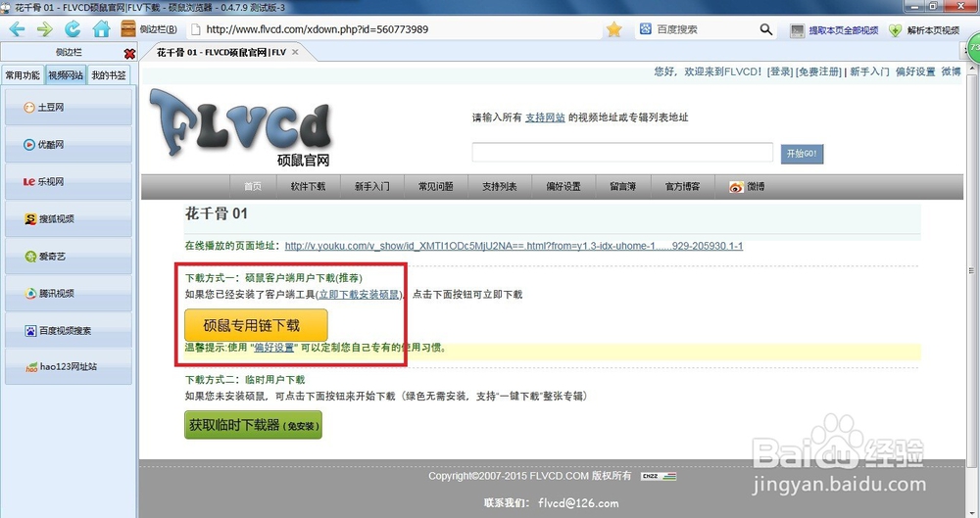Switch to the 视频网站 sidebar tab

point(66,75)
